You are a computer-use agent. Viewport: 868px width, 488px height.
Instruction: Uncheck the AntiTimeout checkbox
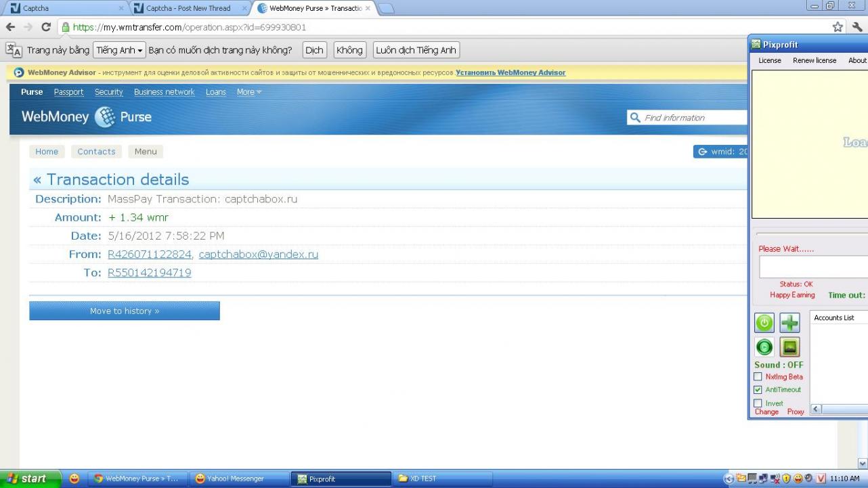(758, 390)
